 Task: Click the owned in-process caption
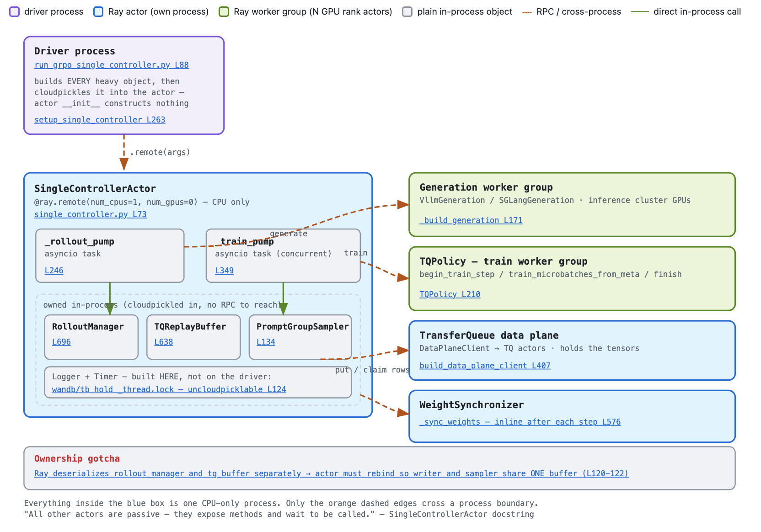point(162,305)
